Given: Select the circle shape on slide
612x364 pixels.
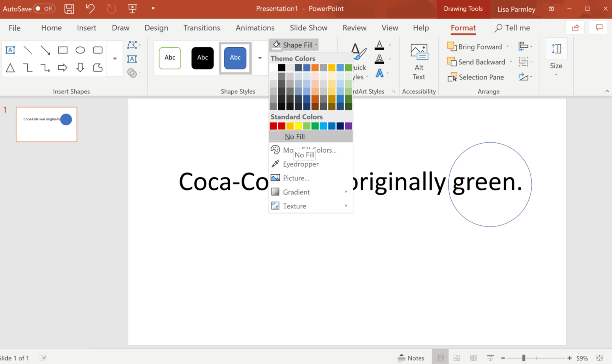Looking at the screenshot, I should (490, 184).
